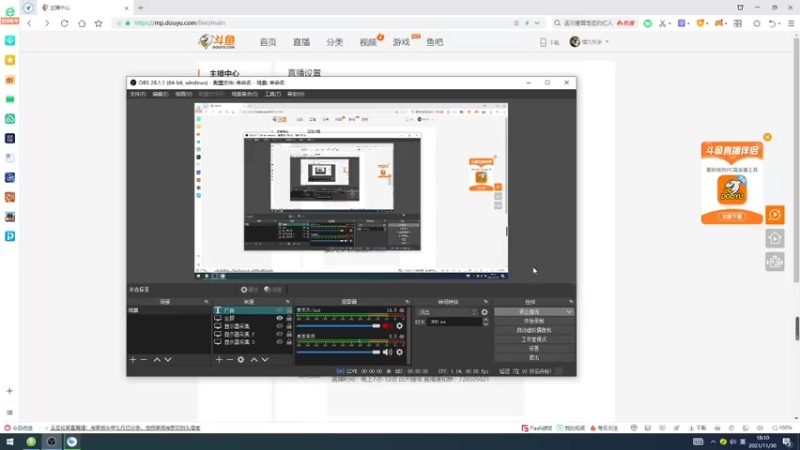Click the start recording button
The height and width of the screenshot is (450, 800).
534,321
